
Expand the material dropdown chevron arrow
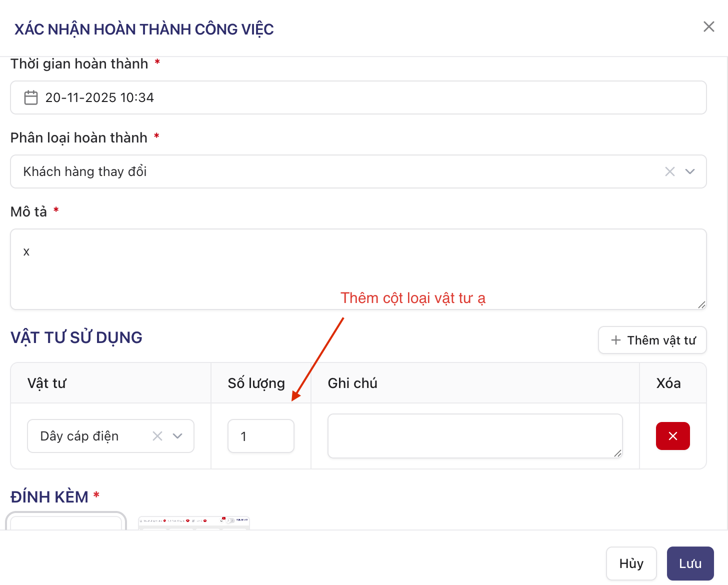coord(177,436)
